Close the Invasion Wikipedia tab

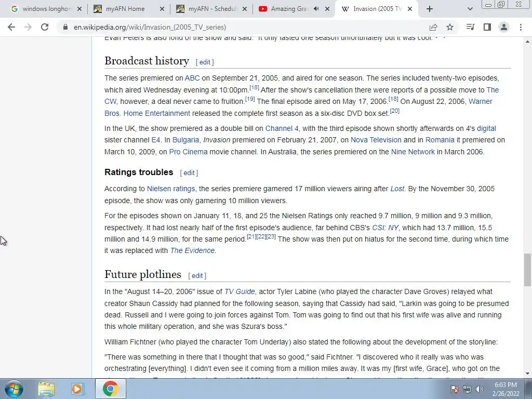coord(410,9)
